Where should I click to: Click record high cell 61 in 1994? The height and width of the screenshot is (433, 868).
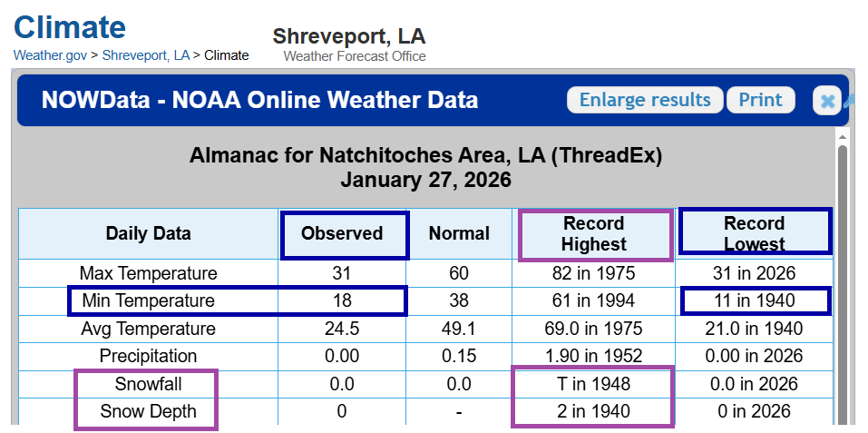click(x=593, y=300)
